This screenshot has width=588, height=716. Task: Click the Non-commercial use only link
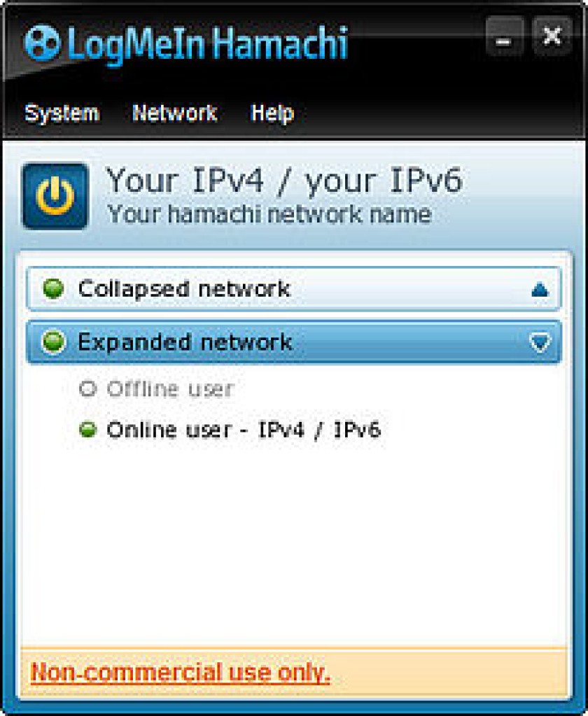point(180,672)
